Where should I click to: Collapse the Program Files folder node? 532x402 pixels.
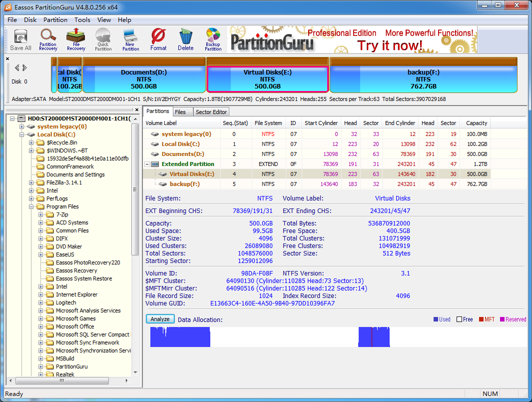click(31, 206)
